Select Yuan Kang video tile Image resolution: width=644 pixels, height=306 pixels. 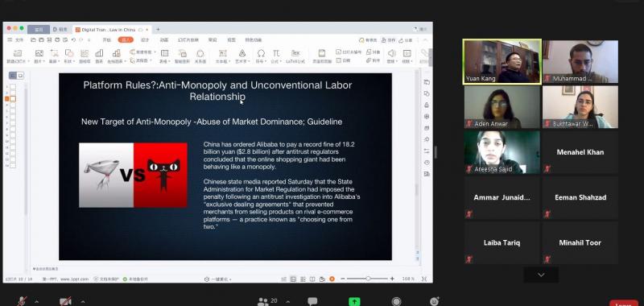coord(502,62)
